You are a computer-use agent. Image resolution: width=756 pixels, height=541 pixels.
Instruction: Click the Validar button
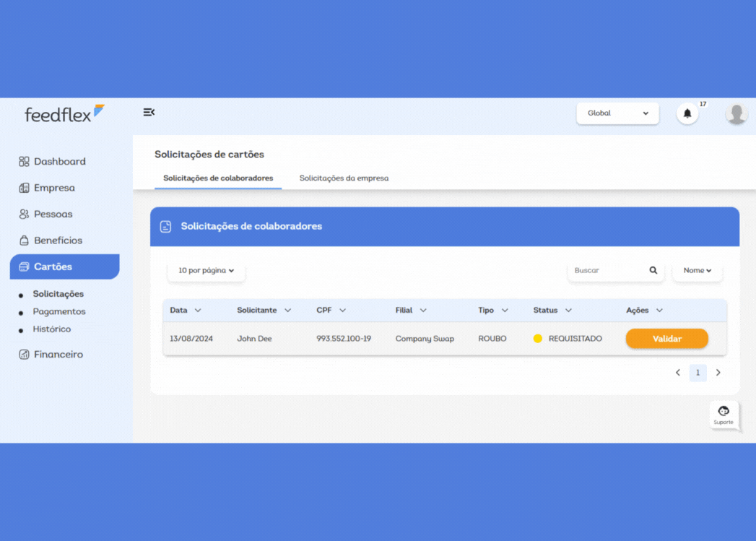tap(666, 339)
